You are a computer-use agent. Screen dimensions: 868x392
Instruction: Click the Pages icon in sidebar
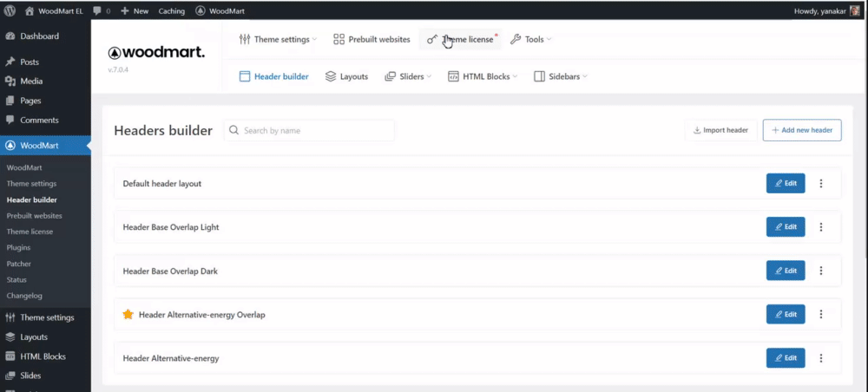(10, 101)
